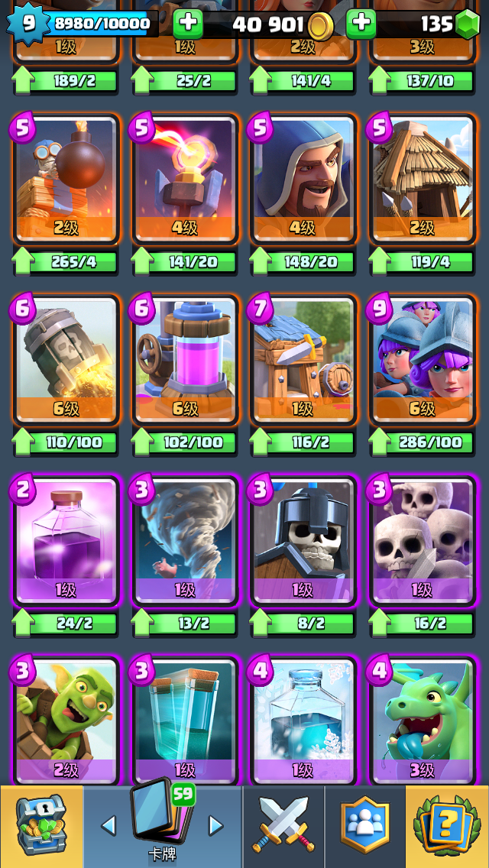The width and height of the screenshot is (489, 868).
Task: Tap the green gem icon
Action: tap(468, 24)
